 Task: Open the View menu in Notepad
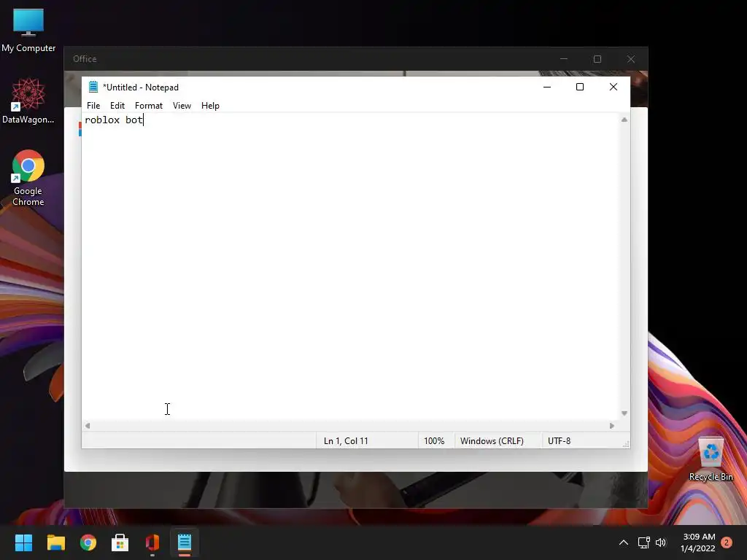pos(182,106)
